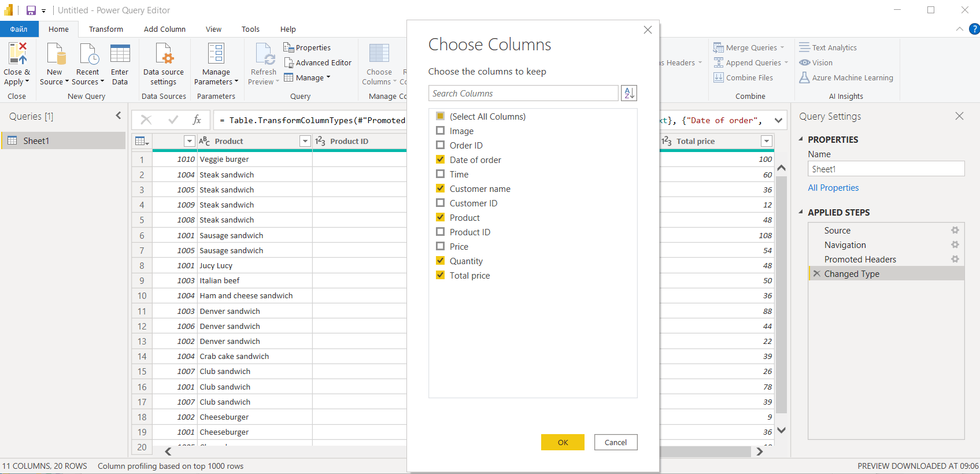Open Text Analytics in AI Insights
Viewport: 980px width, 474px height.
tap(828, 47)
